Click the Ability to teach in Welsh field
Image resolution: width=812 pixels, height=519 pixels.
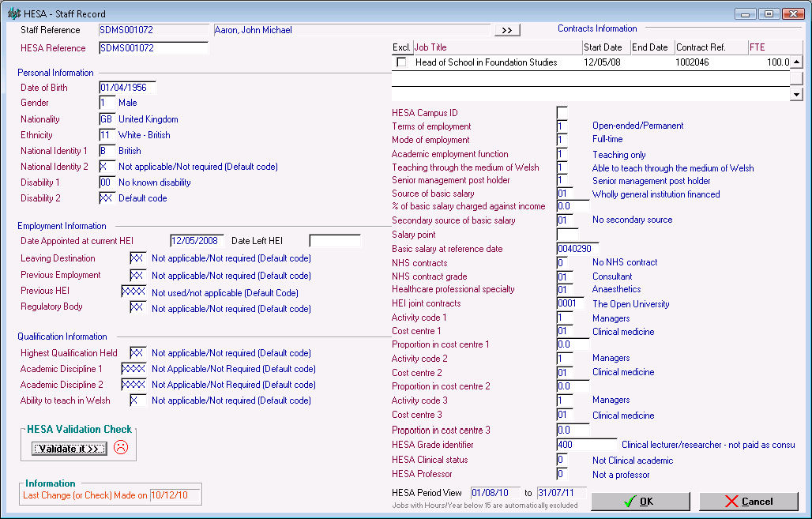(x=137, y=401)
